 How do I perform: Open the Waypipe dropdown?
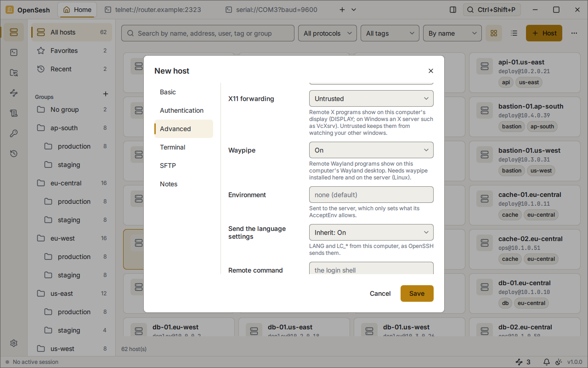(371, 150)
